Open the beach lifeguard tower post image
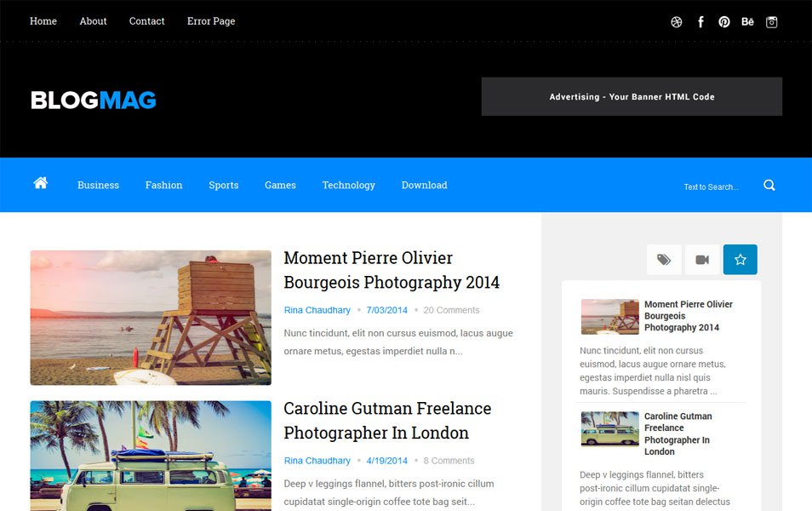The image size is (812, 511). (x=151, y=318)
